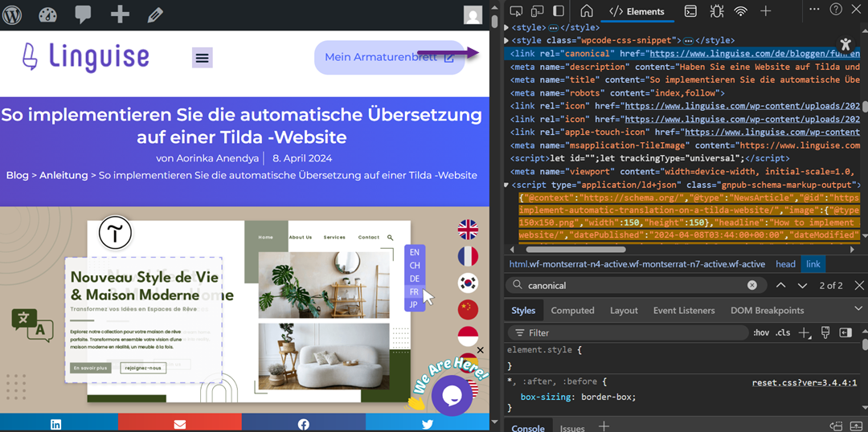This screenshot has height=432, width=868.
Task: Open the hamburger menu next to Linguise logo
Action: pos(203,58)
